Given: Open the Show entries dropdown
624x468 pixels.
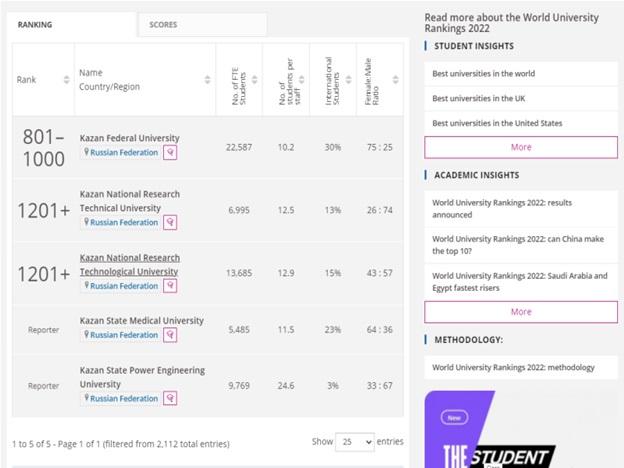Looking at the screenshot, I should [x=355, y=442].
